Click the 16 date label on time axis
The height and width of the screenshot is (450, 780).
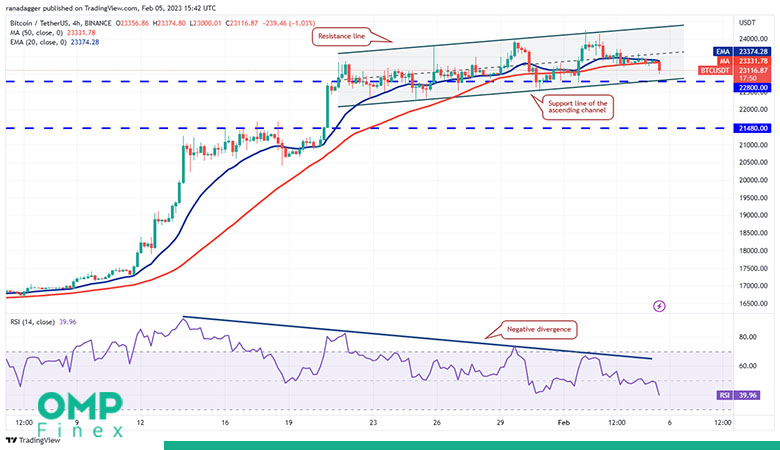tap(225, 423)
